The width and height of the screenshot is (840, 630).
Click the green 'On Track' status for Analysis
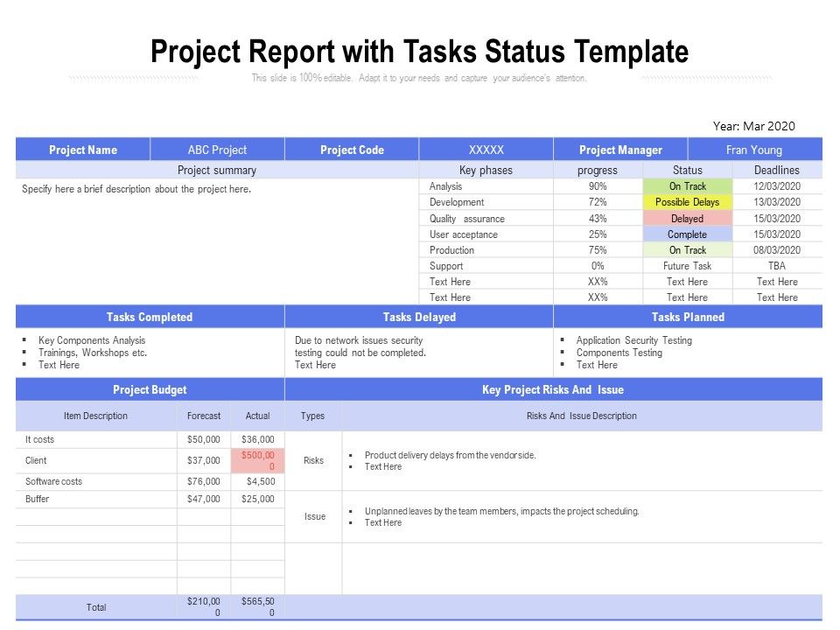pos(688,185)
